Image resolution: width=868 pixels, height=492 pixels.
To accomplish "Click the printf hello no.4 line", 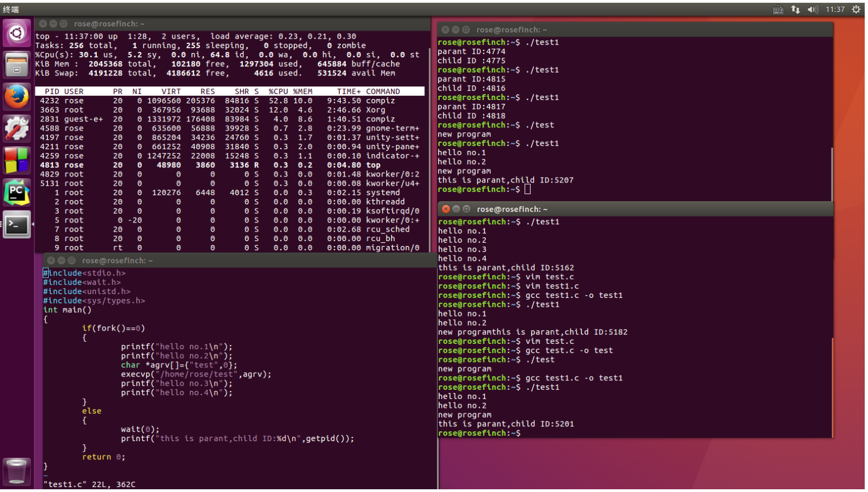I will point(177,393).
